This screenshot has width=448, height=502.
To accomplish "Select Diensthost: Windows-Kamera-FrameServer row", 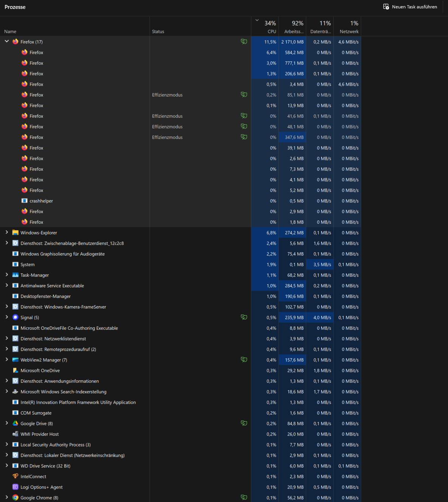I will point(180,307).
